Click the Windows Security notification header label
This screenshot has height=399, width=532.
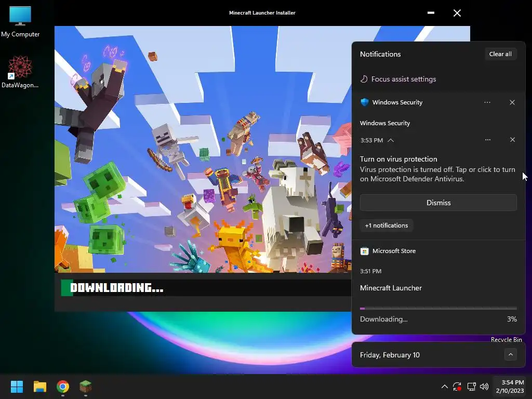tap(397, 102)
